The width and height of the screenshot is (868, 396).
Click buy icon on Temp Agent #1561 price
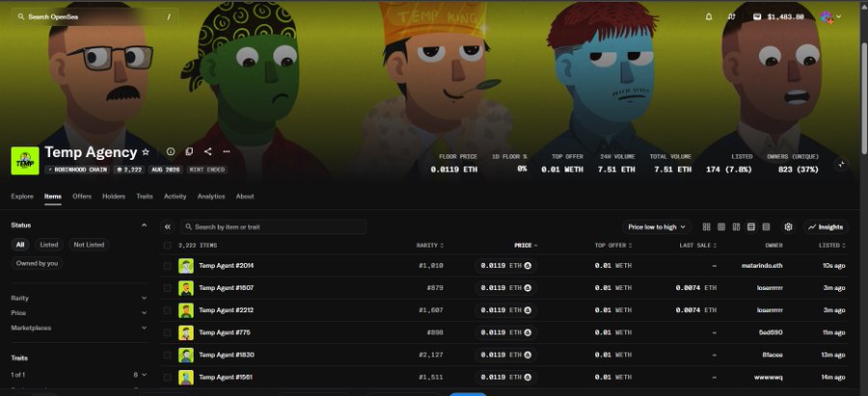(528, 377)
